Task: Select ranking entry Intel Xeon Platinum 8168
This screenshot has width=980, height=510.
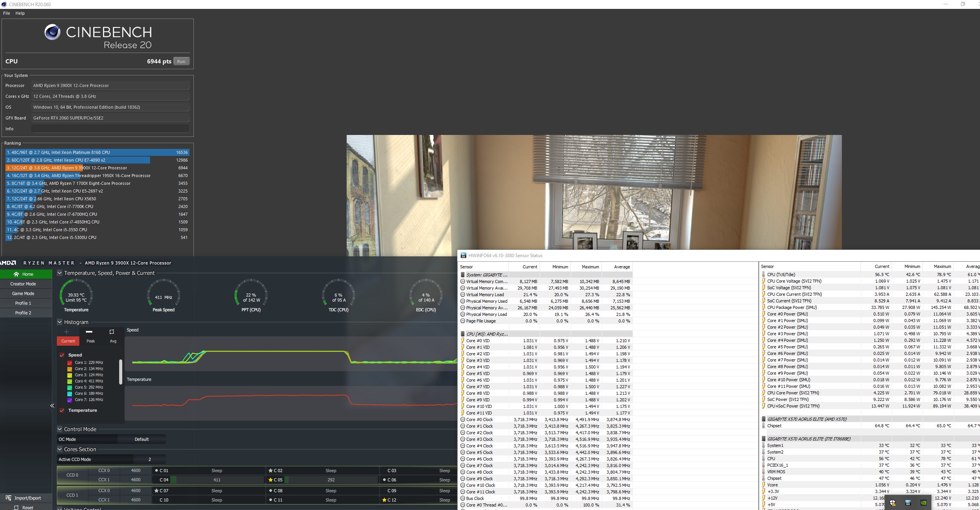Action: coord(97,152)
